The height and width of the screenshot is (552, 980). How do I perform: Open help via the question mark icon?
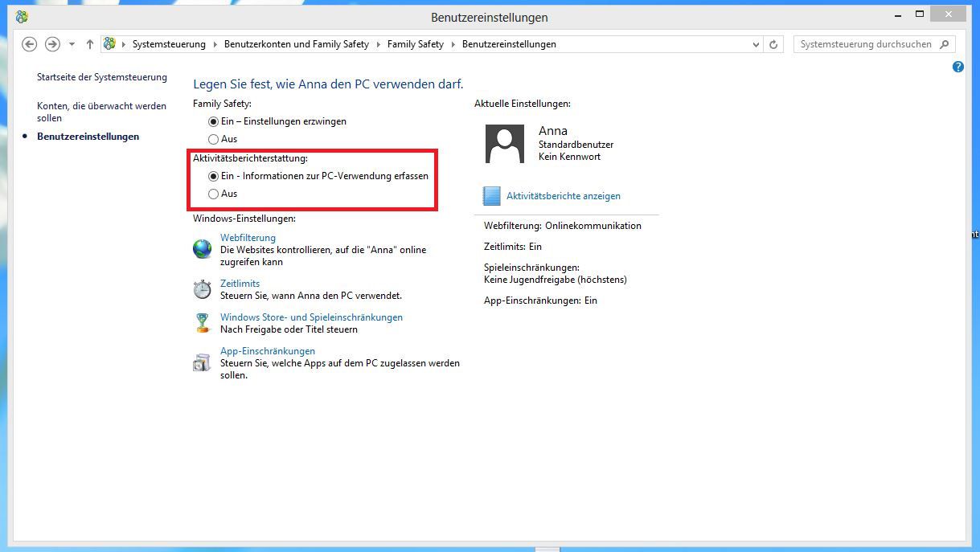957,67
